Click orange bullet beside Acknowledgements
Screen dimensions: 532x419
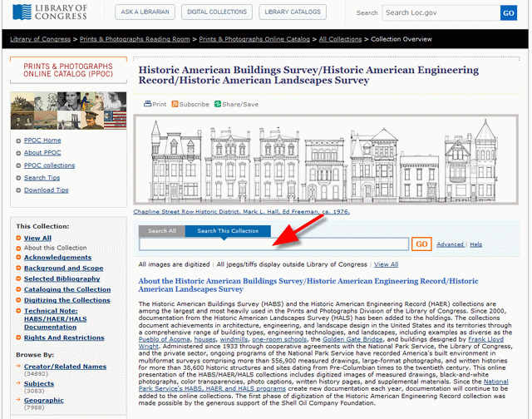pyautogui.click(x=18, y=257)
